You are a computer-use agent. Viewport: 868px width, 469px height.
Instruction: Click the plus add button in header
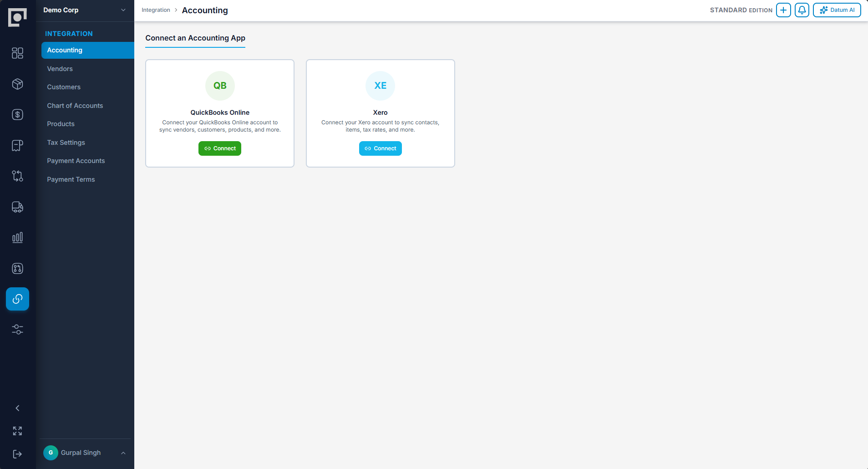click(x=783, y=10)
